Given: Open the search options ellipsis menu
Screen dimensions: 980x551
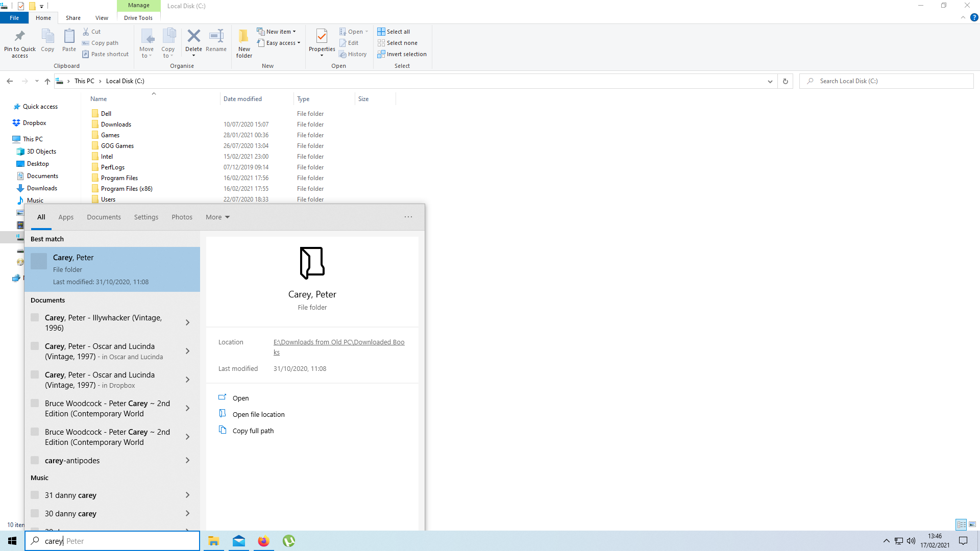Looking at the screenshot, I should (x=408, y=217).
